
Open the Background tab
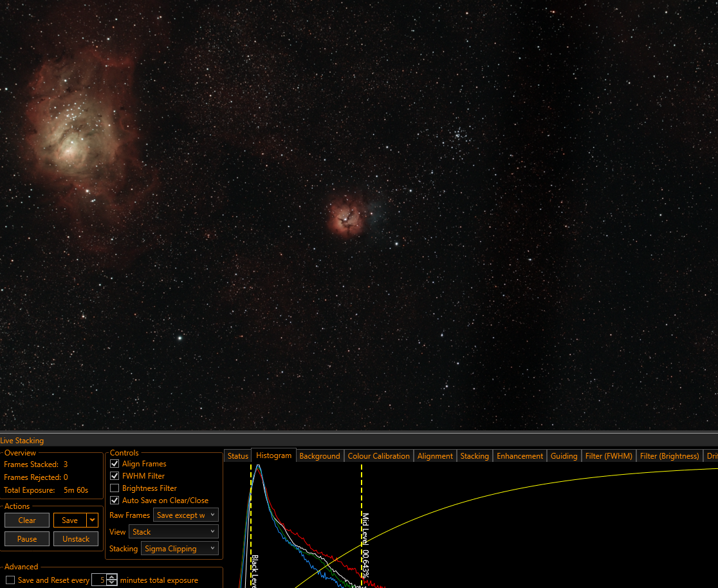tap(320, 456)
